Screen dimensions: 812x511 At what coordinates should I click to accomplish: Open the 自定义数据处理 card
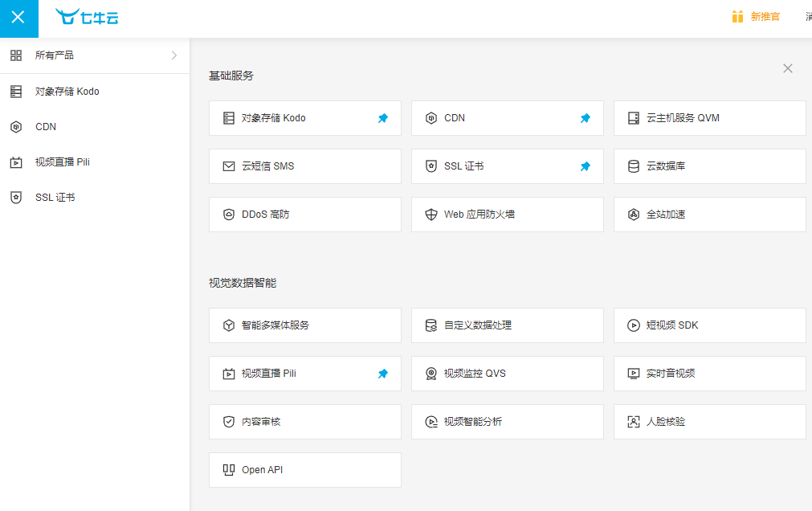pyautogui.click(x=508, y=325)
